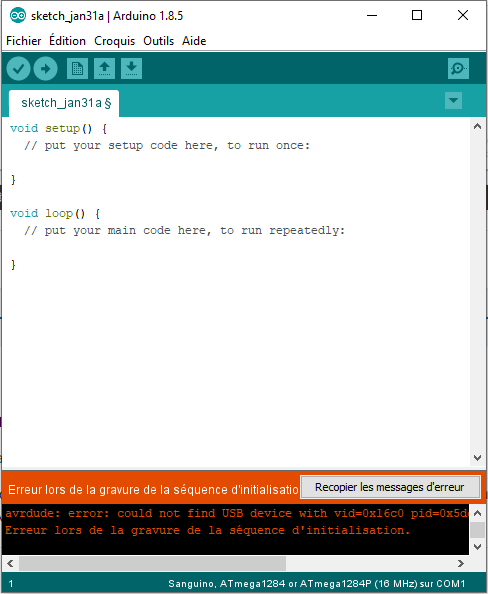The width and height of the screenshot is (488, 594).
Task: Click editor scrollbar up arrow
Action: (x=477, y=127)
